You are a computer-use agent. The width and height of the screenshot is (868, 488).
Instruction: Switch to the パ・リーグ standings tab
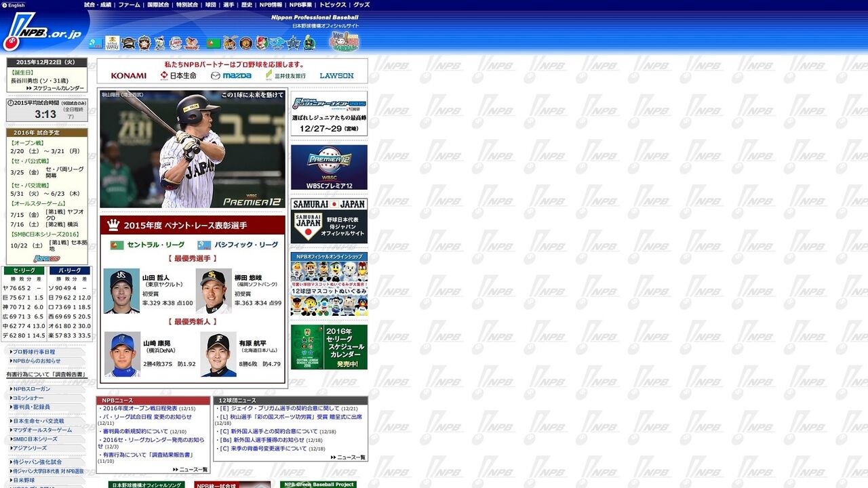tap(69, 270)
